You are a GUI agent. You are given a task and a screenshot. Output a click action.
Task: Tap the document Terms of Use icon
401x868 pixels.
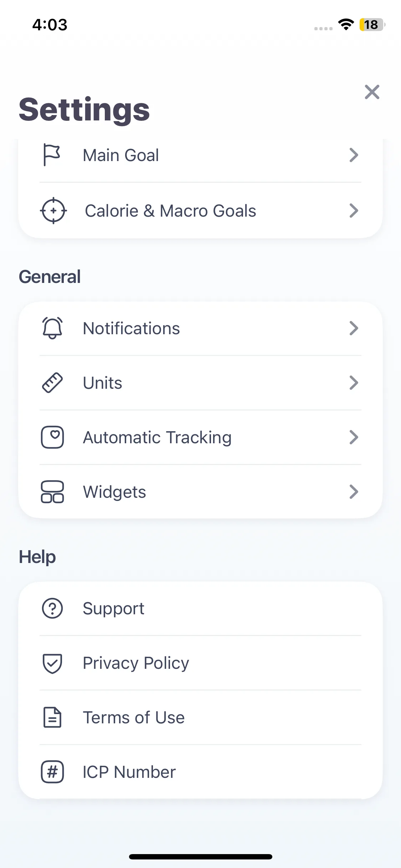(52, 717)
